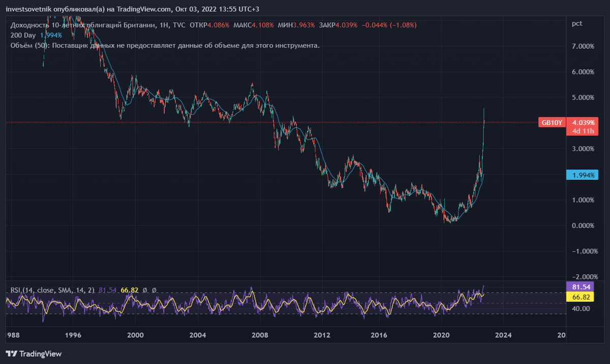Viewport: 610px width, 364px height.
Task: Click the 6.000% price axis label
Action: click(x=583, y=72)
